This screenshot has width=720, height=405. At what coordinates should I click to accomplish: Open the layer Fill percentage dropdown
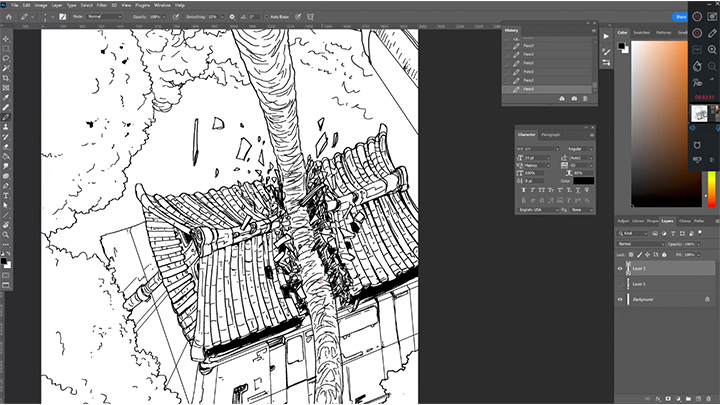[698, 254]
